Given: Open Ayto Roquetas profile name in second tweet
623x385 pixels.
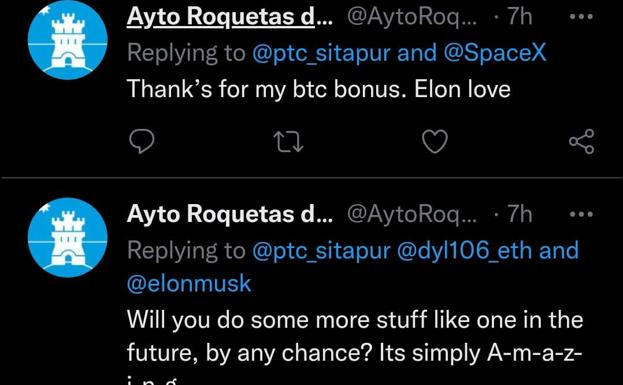Looking at the screenshot, I should click(x=230, y=214).
